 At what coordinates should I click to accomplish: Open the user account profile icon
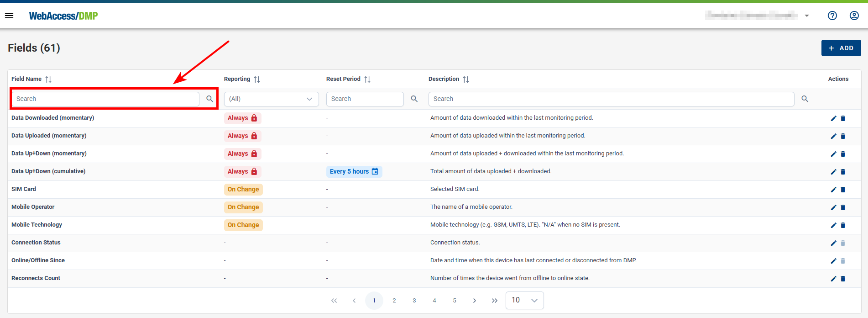pyautogui.click(x=854, y=16)
